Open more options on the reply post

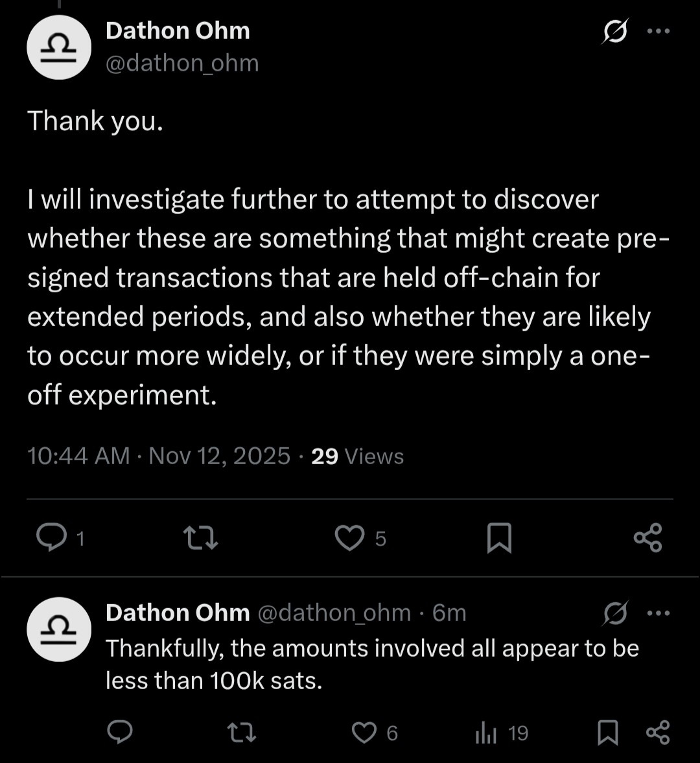coord(659,613)
